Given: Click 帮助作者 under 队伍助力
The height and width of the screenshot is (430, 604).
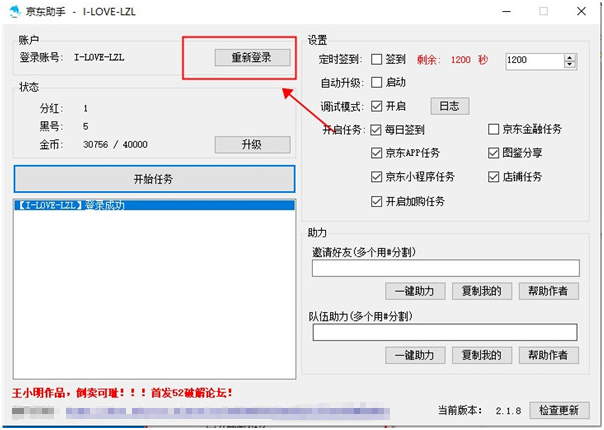Looking at the screenshot, I should pos(548,355).
